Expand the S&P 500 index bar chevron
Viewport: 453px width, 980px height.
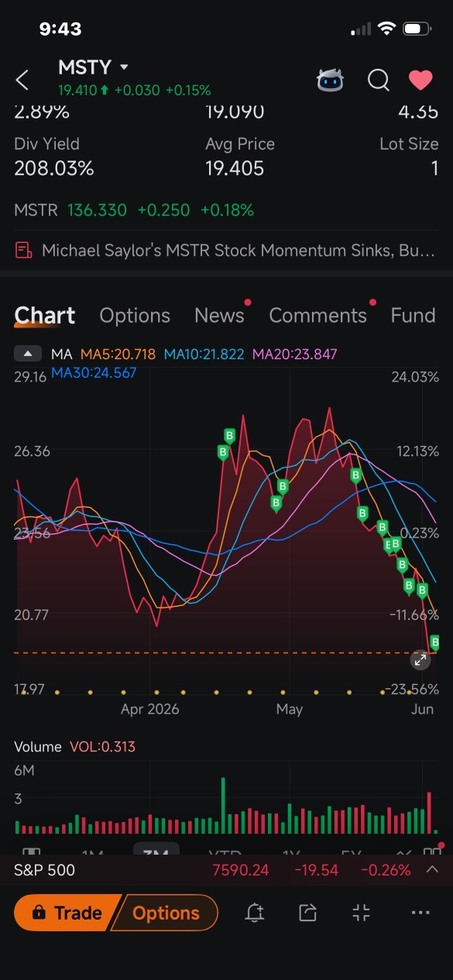coord(433,870)
